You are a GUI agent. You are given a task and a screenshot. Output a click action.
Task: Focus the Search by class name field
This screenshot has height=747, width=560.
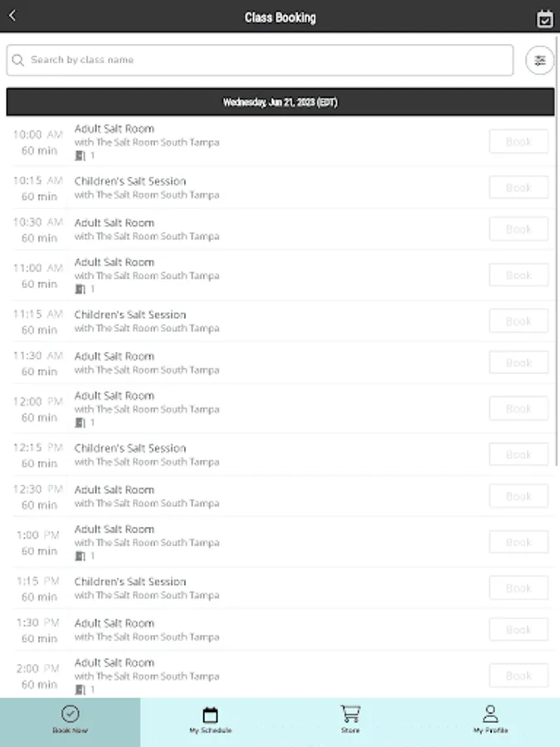point(260,60)
